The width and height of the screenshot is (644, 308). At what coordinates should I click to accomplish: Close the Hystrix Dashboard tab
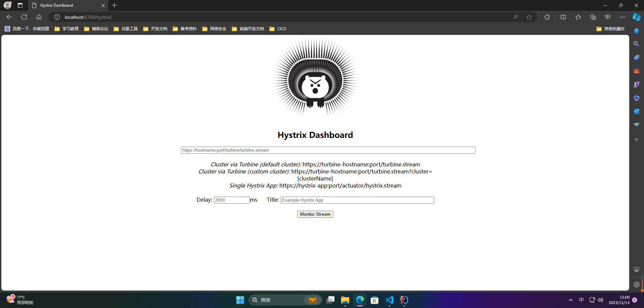103,5
